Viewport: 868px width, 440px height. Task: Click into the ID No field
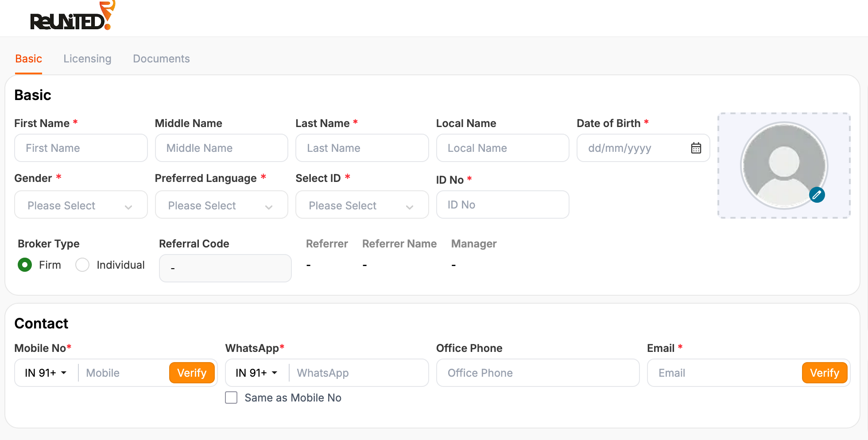[502, 205]
